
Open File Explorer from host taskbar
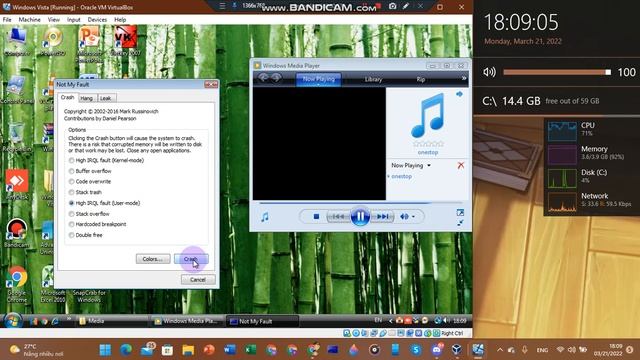pos(188,350)
